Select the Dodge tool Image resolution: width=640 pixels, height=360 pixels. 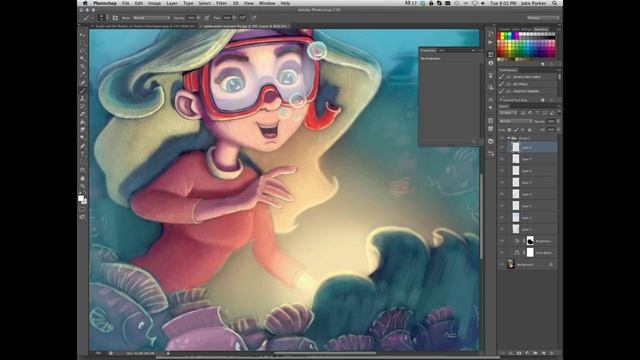tap(83, 138)
